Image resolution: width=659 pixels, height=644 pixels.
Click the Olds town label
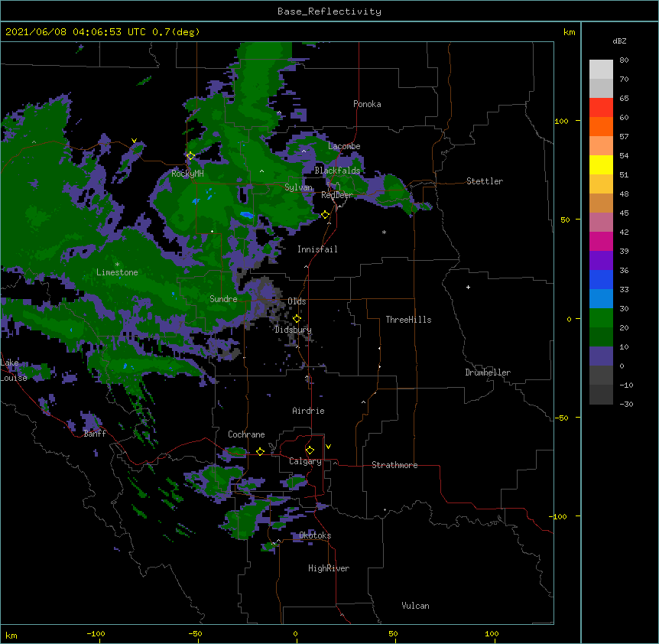tap(297, 301)
